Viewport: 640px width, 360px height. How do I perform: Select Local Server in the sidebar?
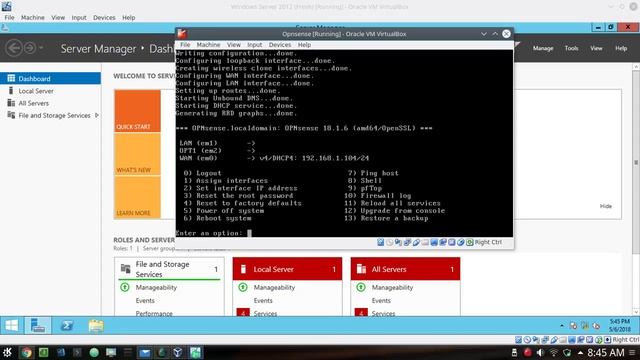(50, 91)
